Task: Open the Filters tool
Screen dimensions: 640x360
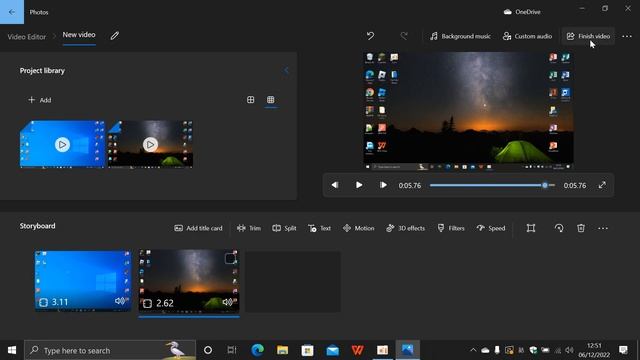Action: [451, 228]
